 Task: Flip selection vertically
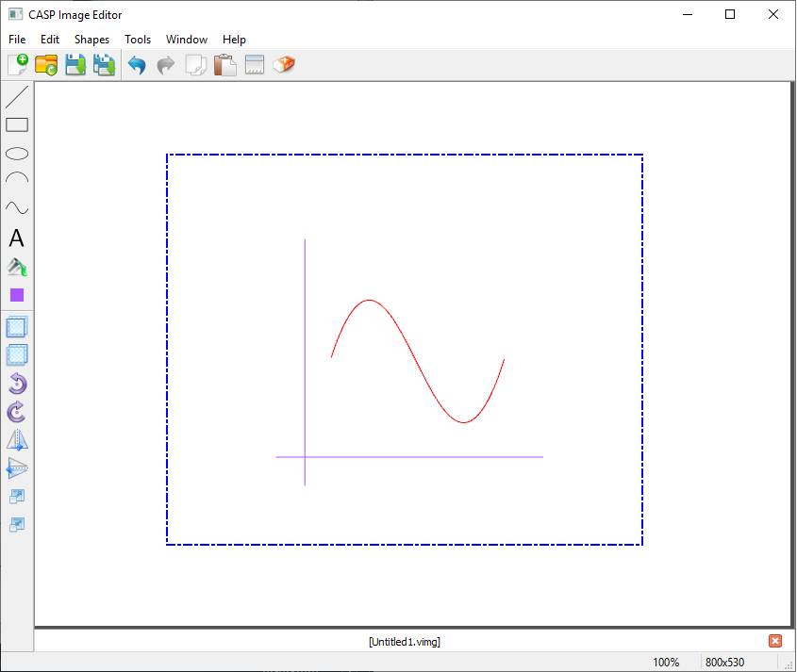coord(17,468)
